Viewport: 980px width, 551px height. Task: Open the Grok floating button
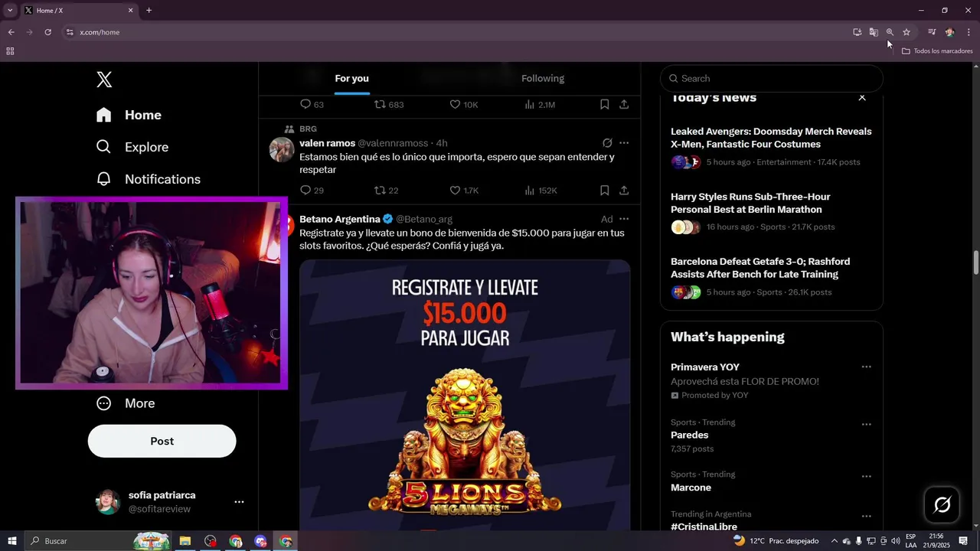(x=942, y=504)
